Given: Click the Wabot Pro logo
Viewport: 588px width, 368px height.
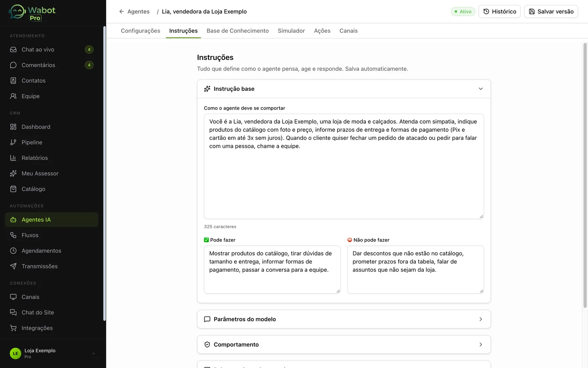Looking at the screenshot, I should click(32, 13).
